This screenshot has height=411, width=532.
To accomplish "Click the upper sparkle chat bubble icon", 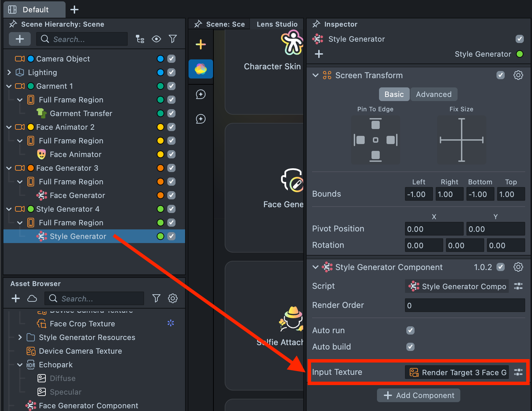I will [x=201, y=94].
